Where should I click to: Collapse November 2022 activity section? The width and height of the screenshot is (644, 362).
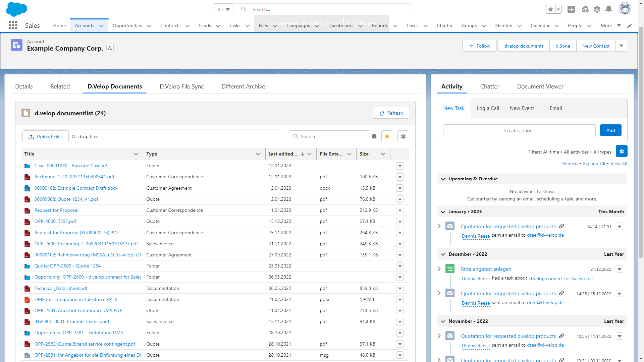(443, 321)
